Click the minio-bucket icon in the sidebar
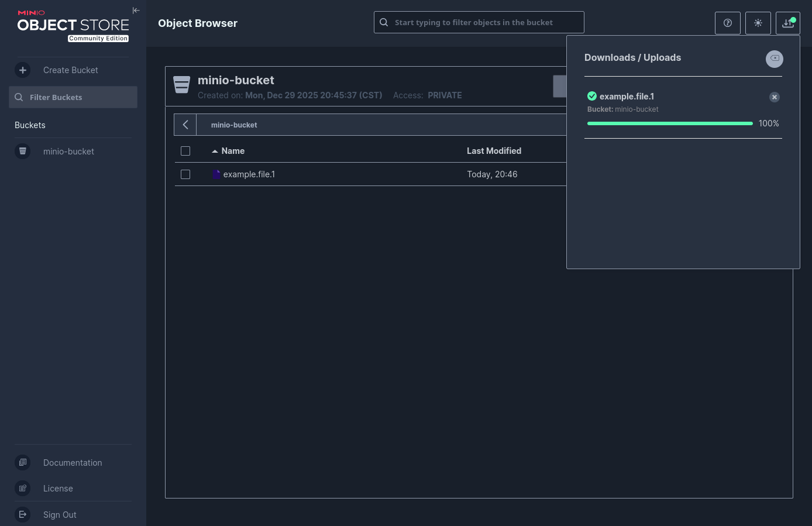The image size is (812, 526). [x=23, y=152]
